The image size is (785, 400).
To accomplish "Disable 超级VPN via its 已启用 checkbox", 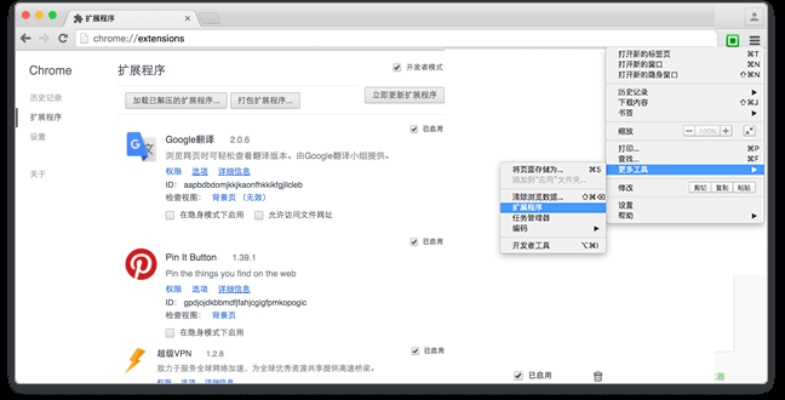I will (x=415, y=351).
